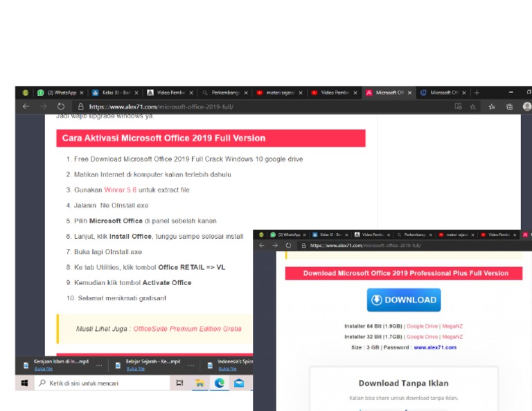
Task: Click the address bar in the smaller browser window
Action: pos(416,246)
